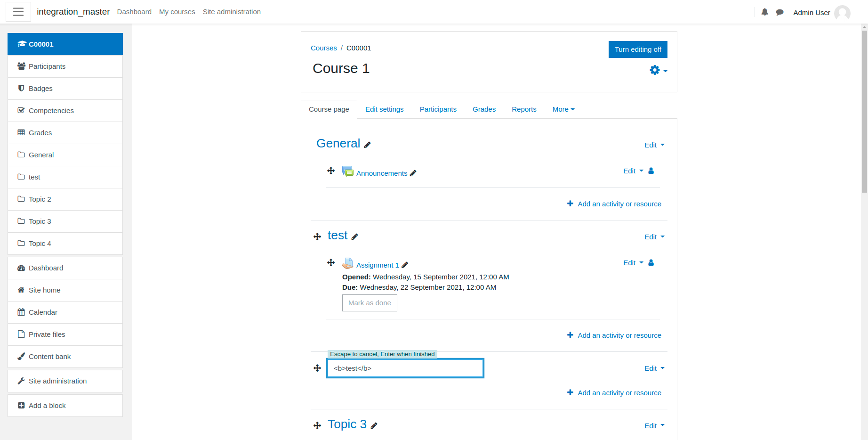Click the Admin User avatar picture
This screenshot has height=440, width=868.
[x=842, y=13]
